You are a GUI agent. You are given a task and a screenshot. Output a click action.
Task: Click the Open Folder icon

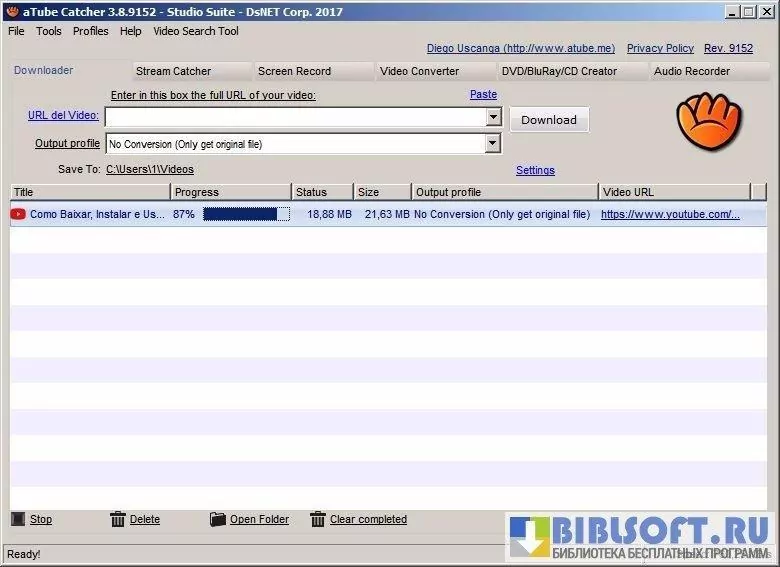click(x=218, y=519)
